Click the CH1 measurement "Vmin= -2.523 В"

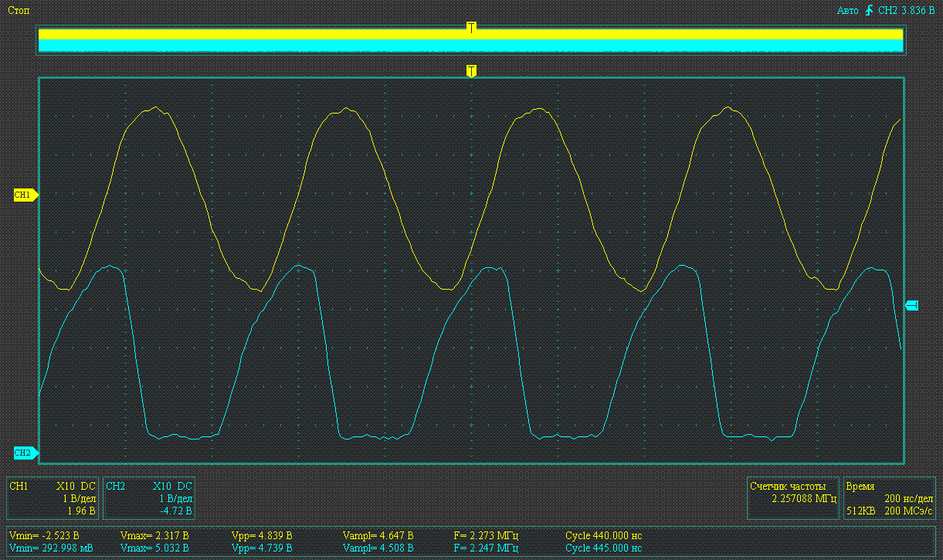coord(44,535)
